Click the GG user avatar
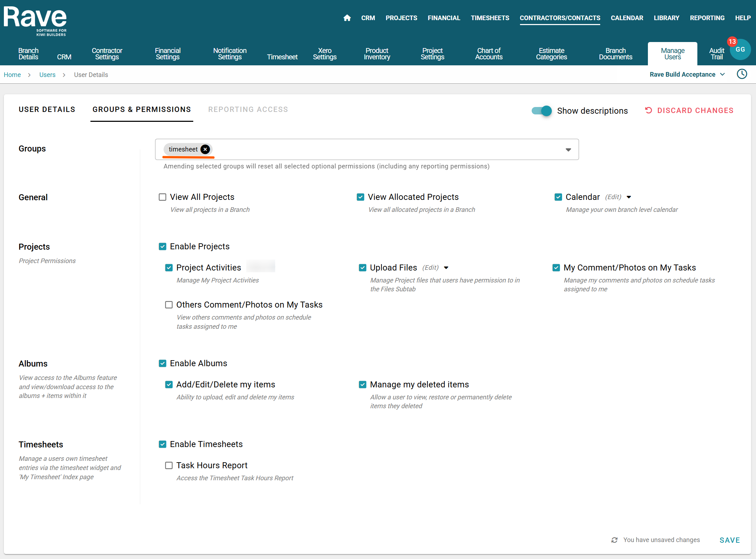756x559 pixels. click(741, 50)
